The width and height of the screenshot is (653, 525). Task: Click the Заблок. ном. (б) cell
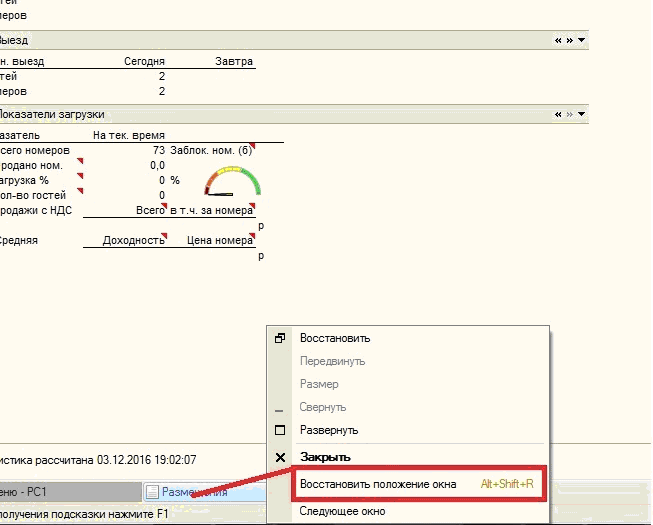(212, 150)
